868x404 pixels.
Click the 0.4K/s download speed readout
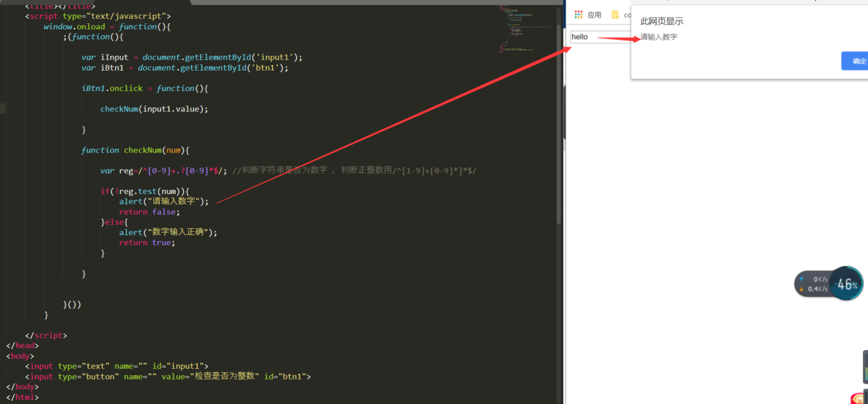click(818, 288)
